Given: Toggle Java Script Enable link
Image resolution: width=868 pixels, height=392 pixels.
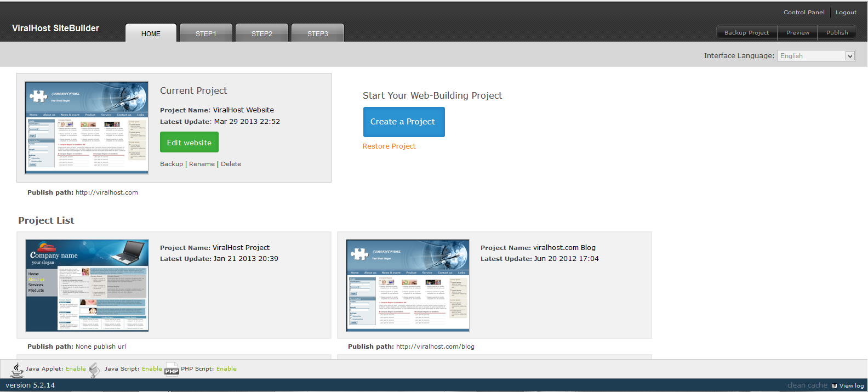Looking at the screenshot, I should (152, 368).
